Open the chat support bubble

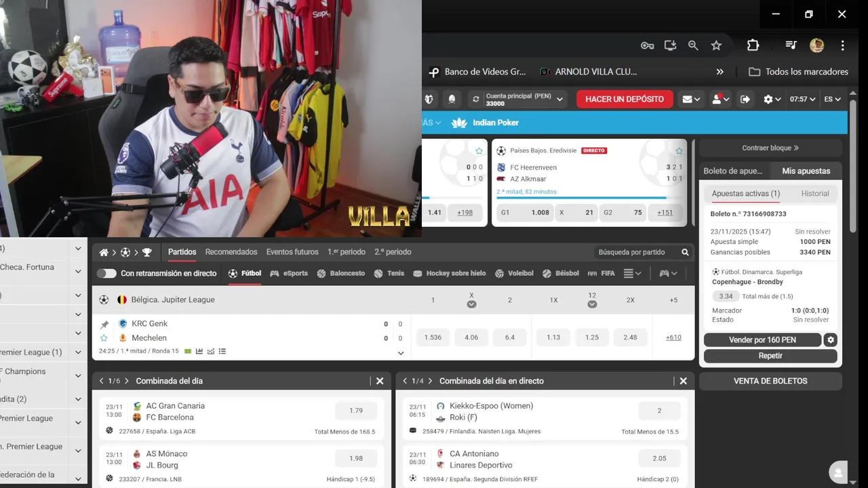(x=839, y=472)
